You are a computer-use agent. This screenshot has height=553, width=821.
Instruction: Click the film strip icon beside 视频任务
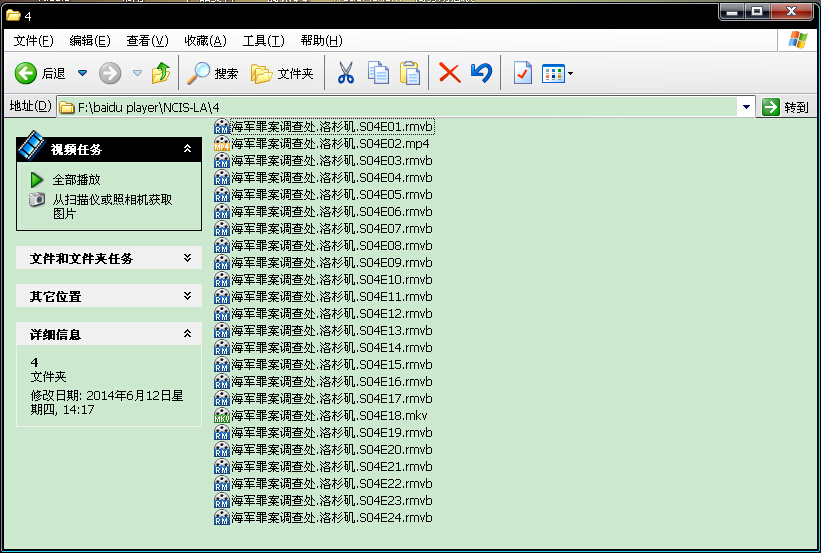click(x=31, y=145)
